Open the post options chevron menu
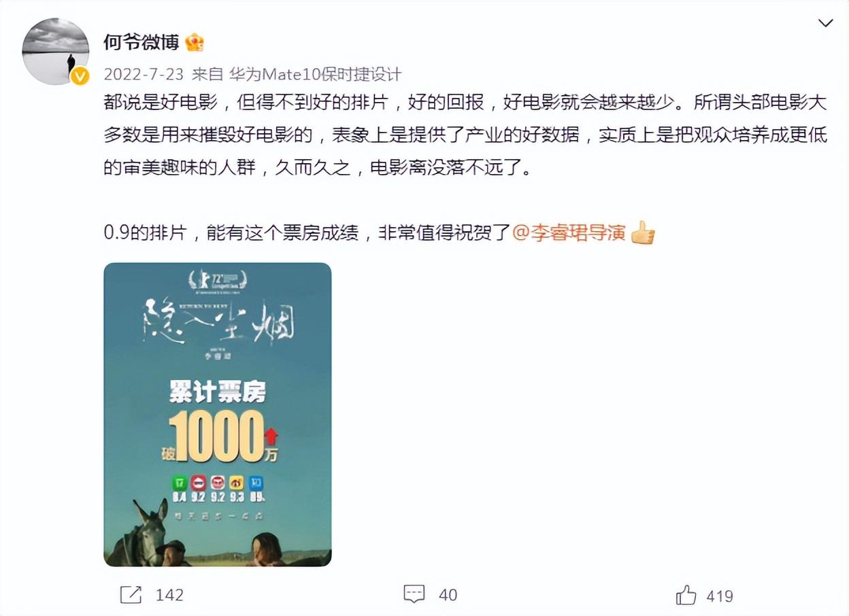 [x=825, y=24]
